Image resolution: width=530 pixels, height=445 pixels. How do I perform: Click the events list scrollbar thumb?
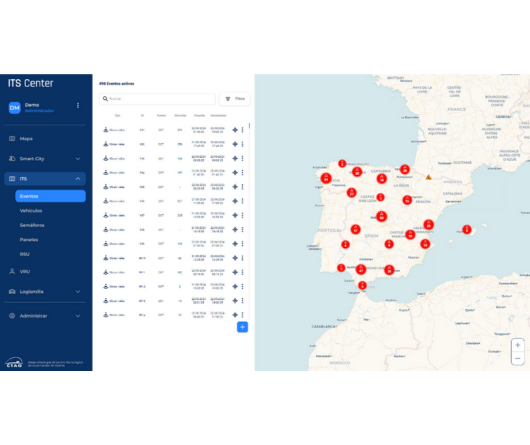coord(249,126)
